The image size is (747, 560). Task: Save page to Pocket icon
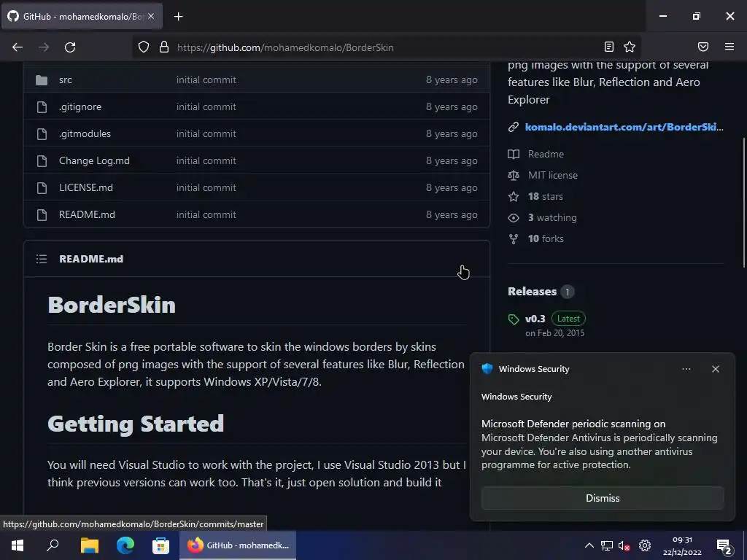click(703, 47)
